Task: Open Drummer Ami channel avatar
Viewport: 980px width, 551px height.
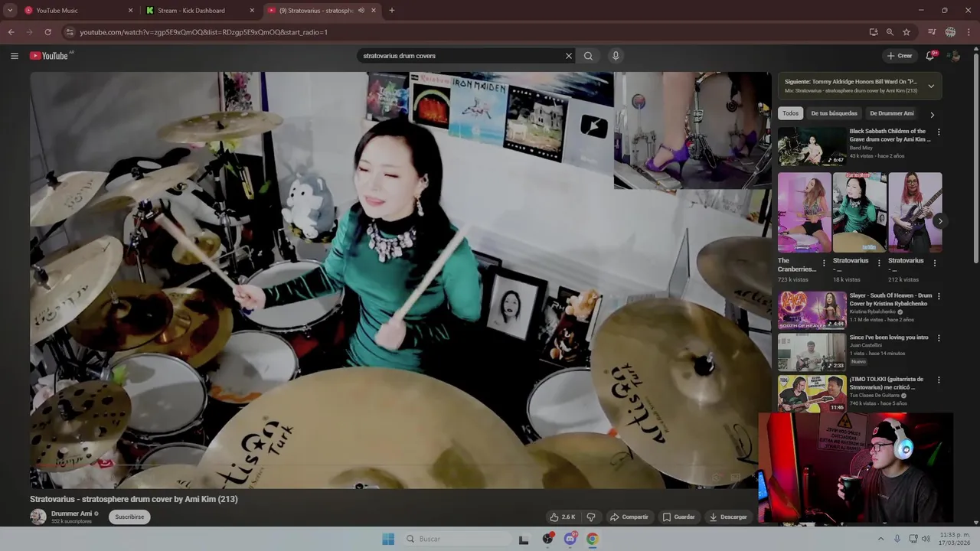Action: 38,517
